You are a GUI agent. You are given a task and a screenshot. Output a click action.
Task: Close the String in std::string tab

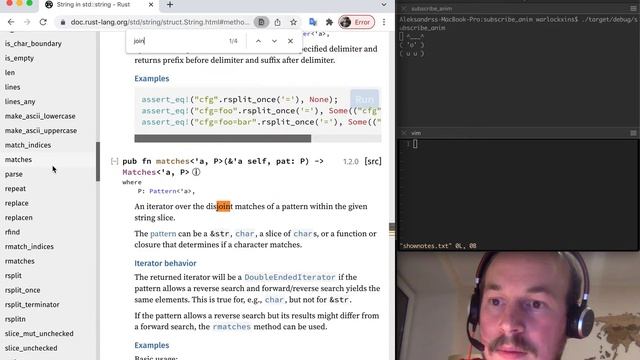pyautogui.click(x=151, y=5)
